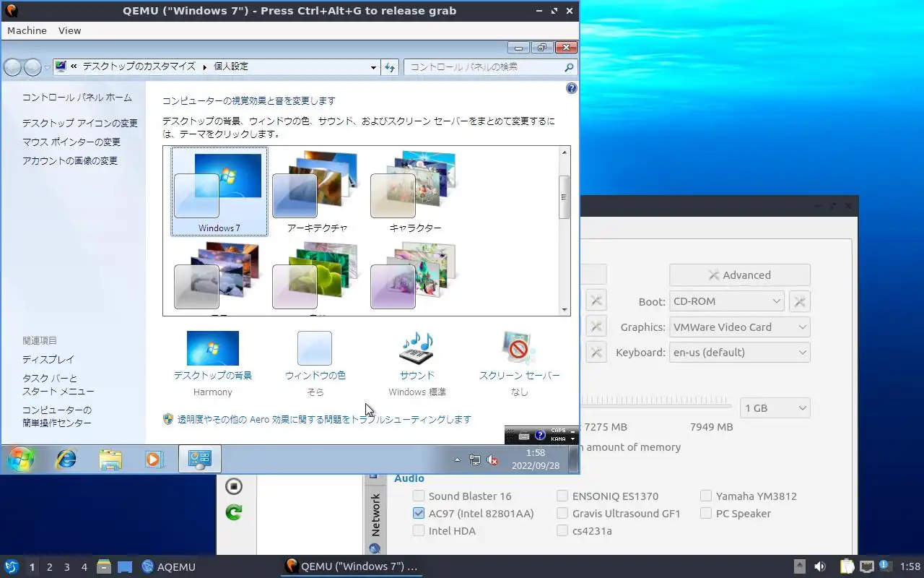This screenshot has width=924, height=578.
Task: Click the Windows 7 network tray icon
Action: pyautogui.click(x=474, y=460)
